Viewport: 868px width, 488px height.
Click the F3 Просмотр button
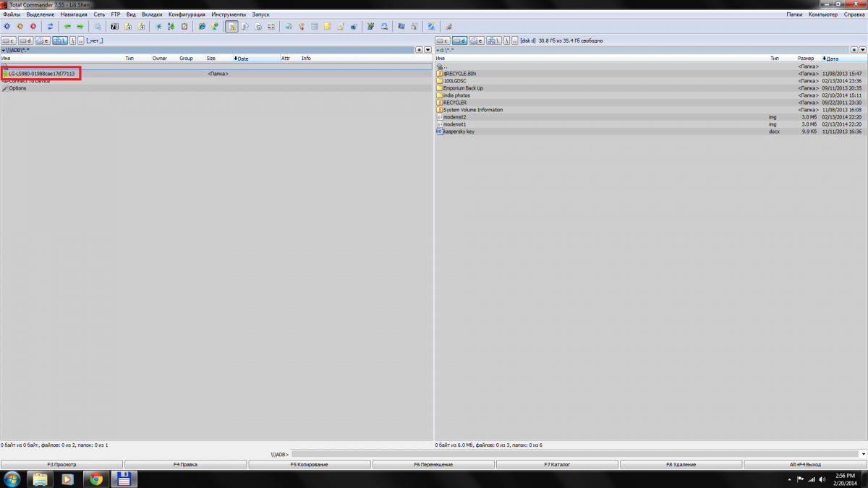click(62, 464)
